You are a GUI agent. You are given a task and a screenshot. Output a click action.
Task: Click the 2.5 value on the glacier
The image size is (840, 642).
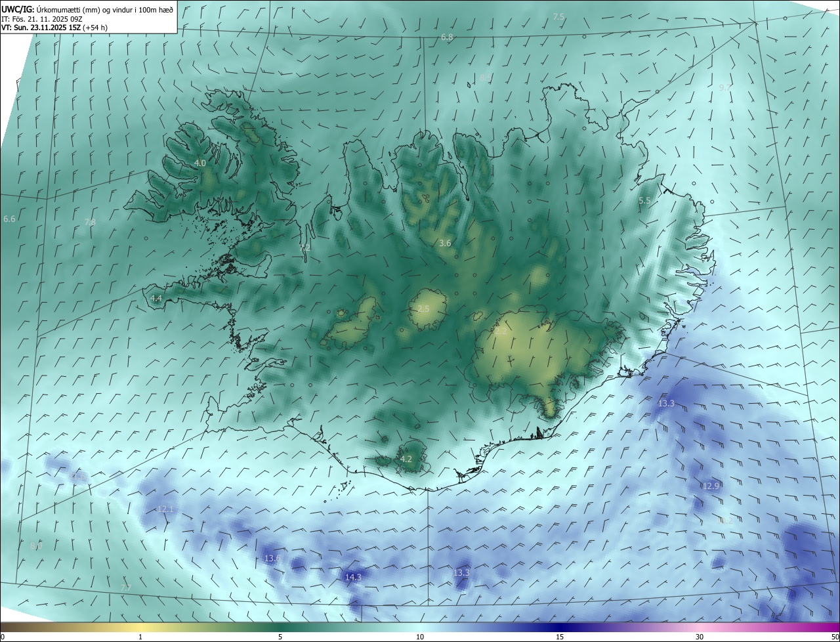point(423,309)
